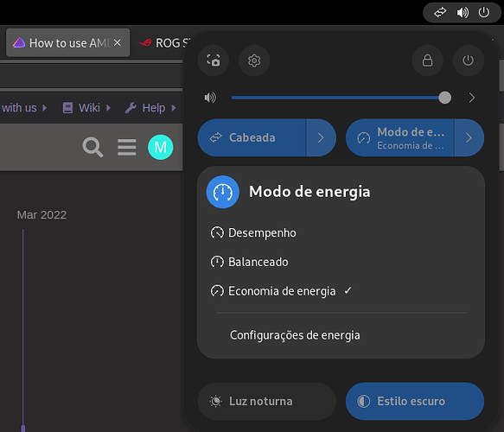Expand the Cabeada network submenu arrow
The width and height of the screenshot is (504, 432).
[x=321, y=137]
